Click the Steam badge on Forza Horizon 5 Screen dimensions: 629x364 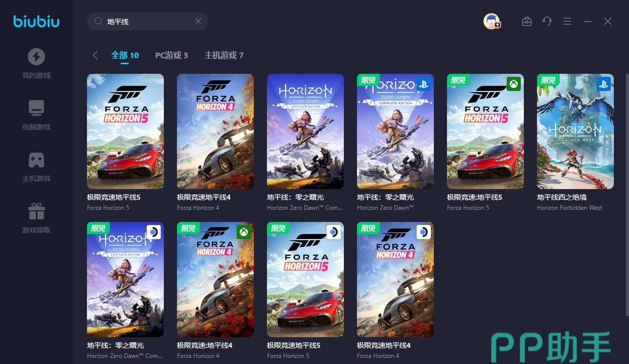click(x=334, y=232)
